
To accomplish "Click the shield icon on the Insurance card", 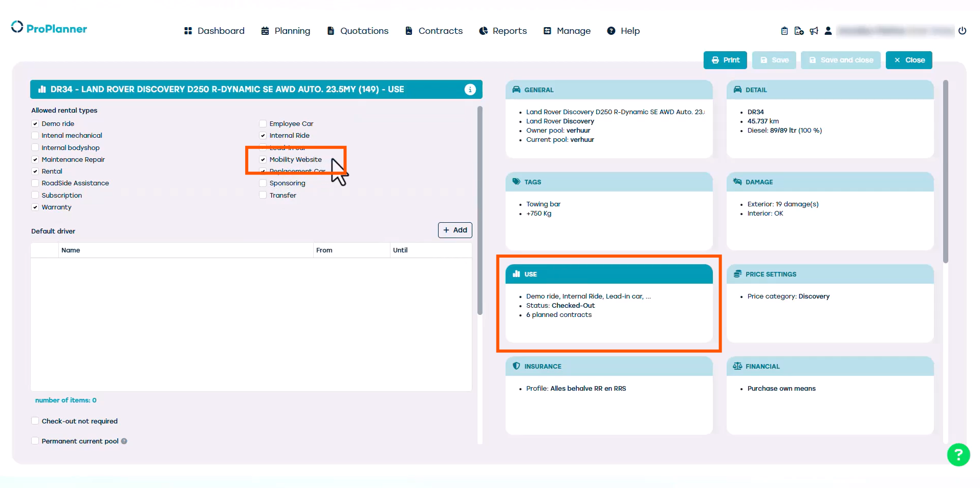I will coord(516,366).
